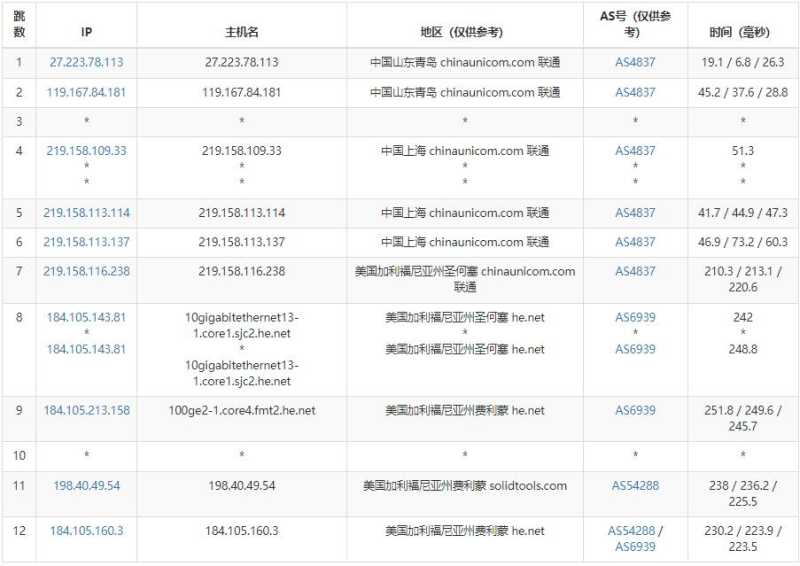
Task: Open the AS4837 link in hop 2 row
Action: [x=635, y=92]
